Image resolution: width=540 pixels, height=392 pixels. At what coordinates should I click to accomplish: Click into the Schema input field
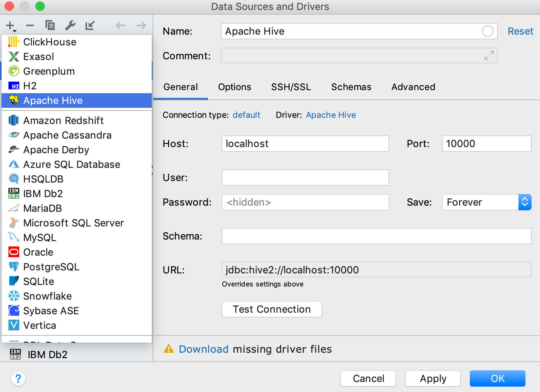point(377,236)
